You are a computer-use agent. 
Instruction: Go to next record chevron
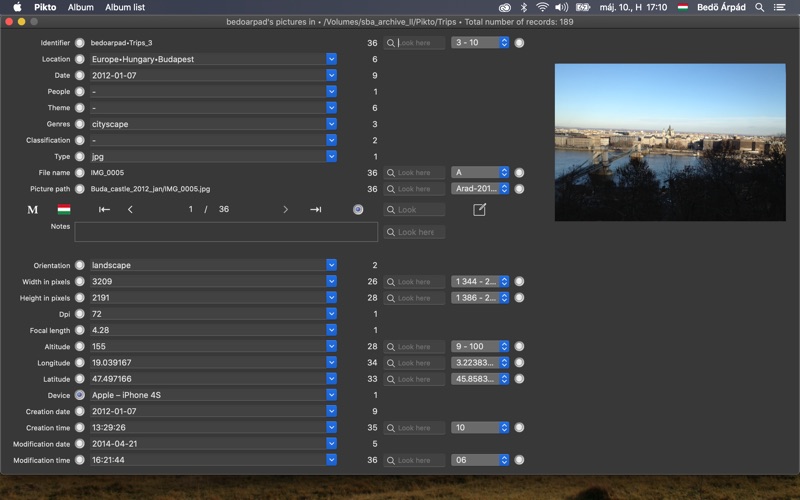[x=286, y=209]
